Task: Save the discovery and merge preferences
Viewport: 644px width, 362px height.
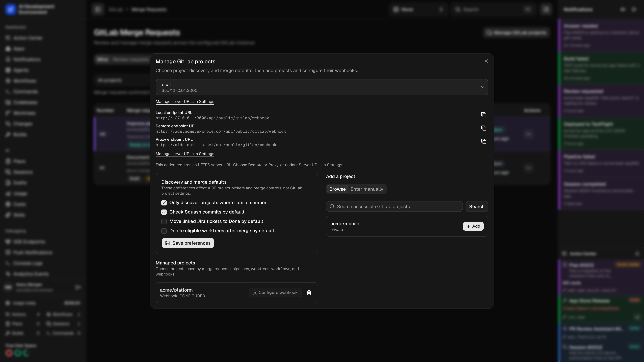Action: (188, 243)
